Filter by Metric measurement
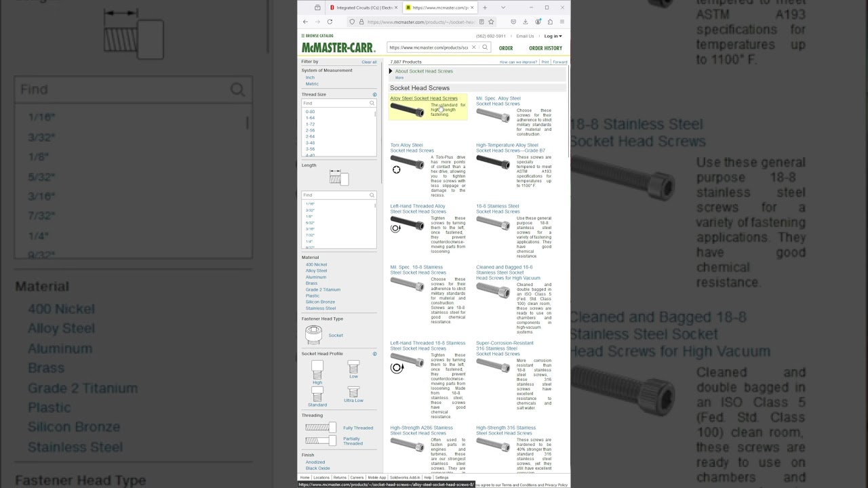This screenshot has height=488, width=868. [x=312, y=84]
